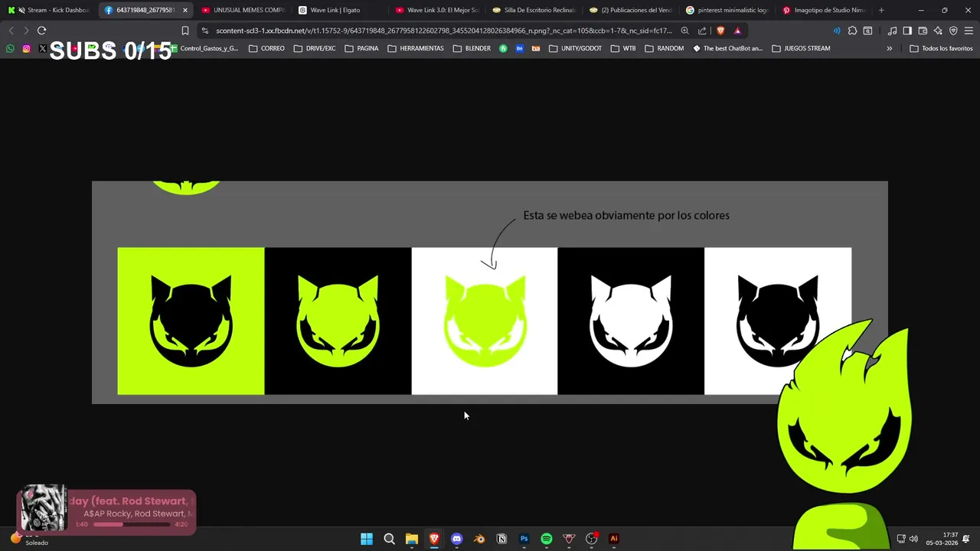Open File Explorer from taskbar

point(411,539)
